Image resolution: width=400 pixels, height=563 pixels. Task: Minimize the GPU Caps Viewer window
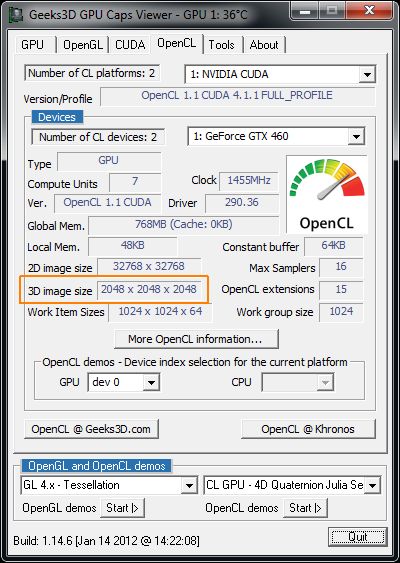click(305, 11)
